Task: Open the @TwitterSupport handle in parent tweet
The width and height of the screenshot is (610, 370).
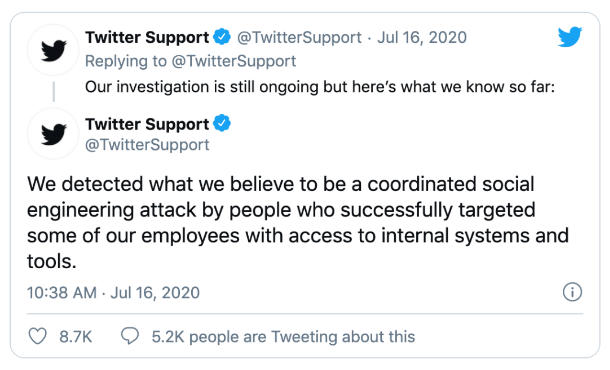Action: 299,37
